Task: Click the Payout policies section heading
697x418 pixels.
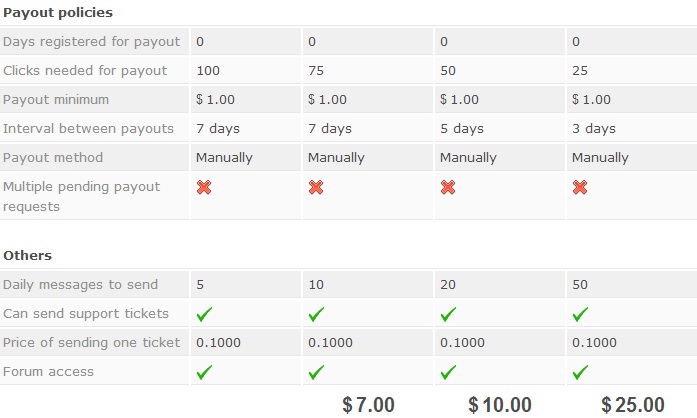Action: point(58,13)
